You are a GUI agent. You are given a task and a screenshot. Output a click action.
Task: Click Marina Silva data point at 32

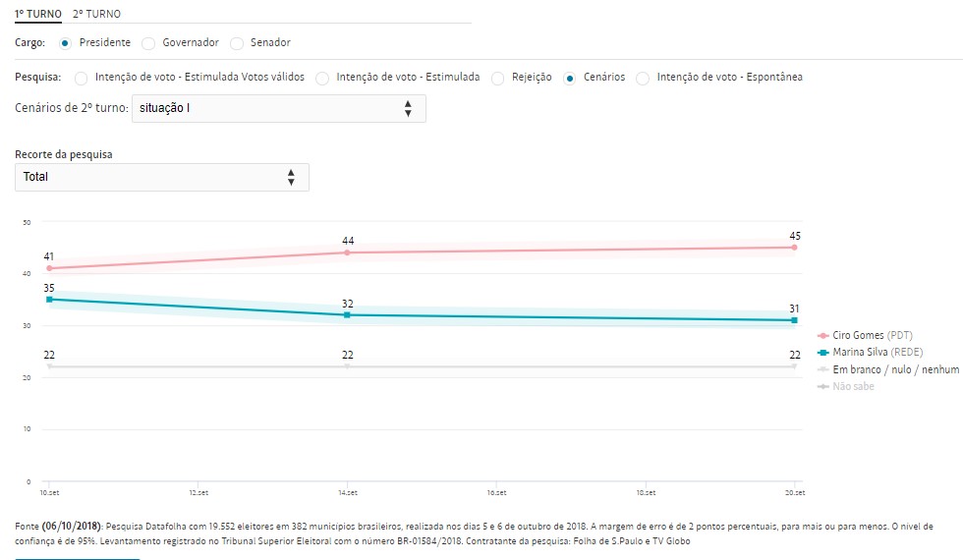point(347,315)
